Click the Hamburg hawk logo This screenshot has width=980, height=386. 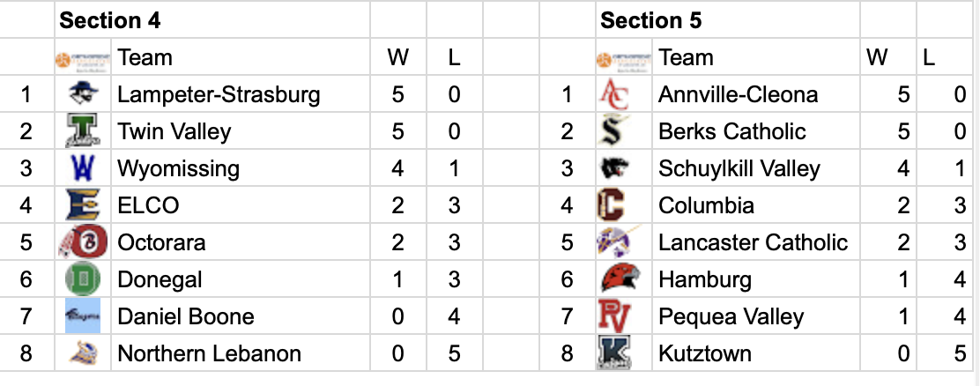614,279
